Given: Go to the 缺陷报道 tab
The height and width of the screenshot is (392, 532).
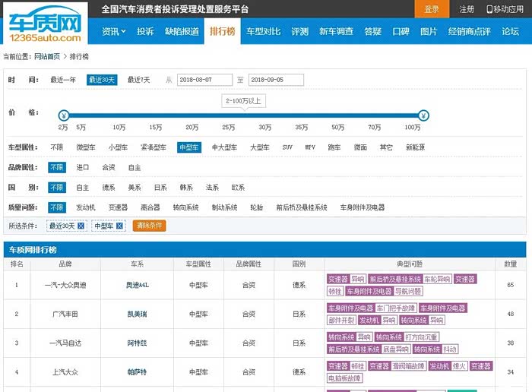Looking at the screenshot, I should pos(181,31).
